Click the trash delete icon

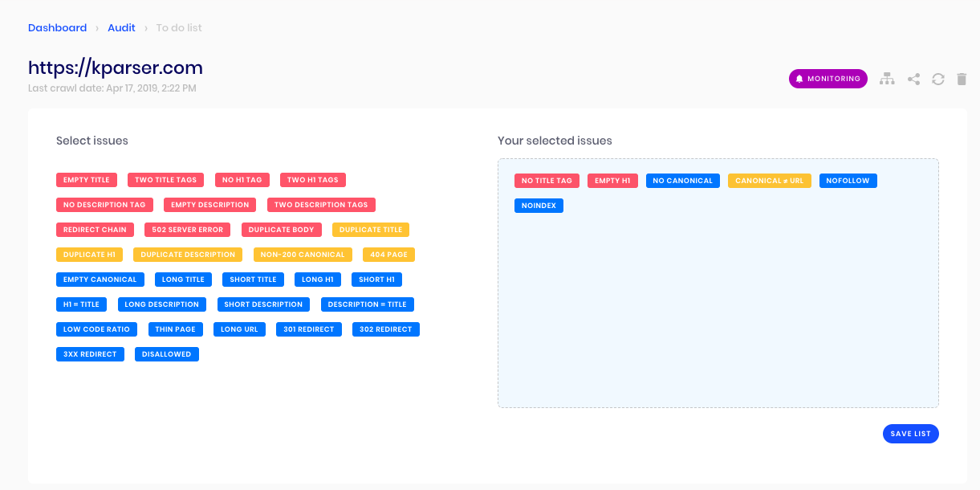pos(962,79)
